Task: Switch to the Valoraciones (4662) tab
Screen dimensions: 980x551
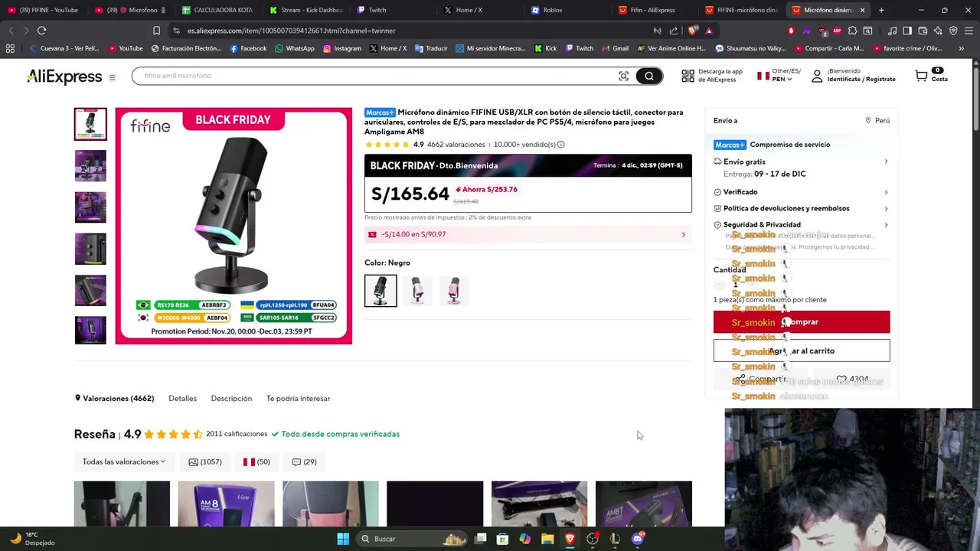Action: click(x=115, y=399)
